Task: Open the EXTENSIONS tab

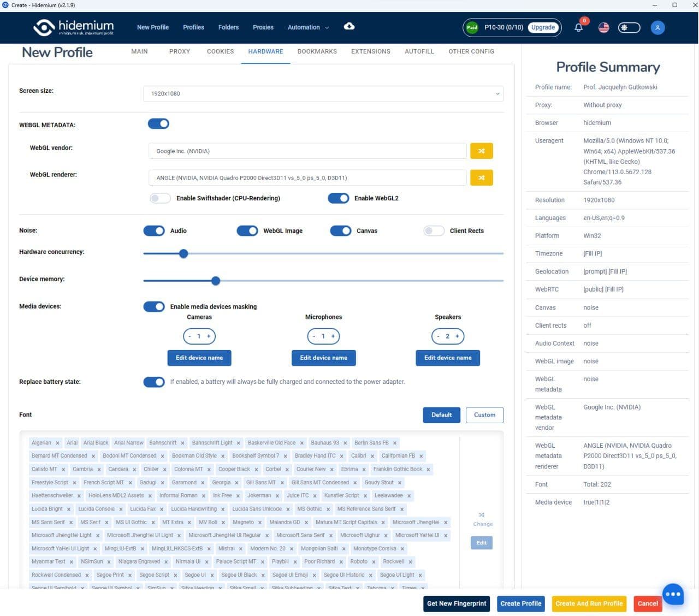Action: (x=370, y=51)
